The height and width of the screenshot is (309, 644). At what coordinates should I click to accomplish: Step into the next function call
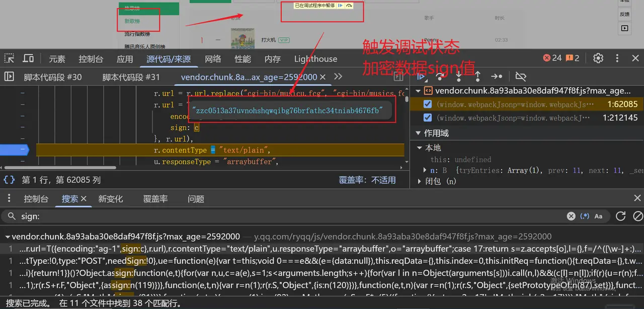click(459, 77)
